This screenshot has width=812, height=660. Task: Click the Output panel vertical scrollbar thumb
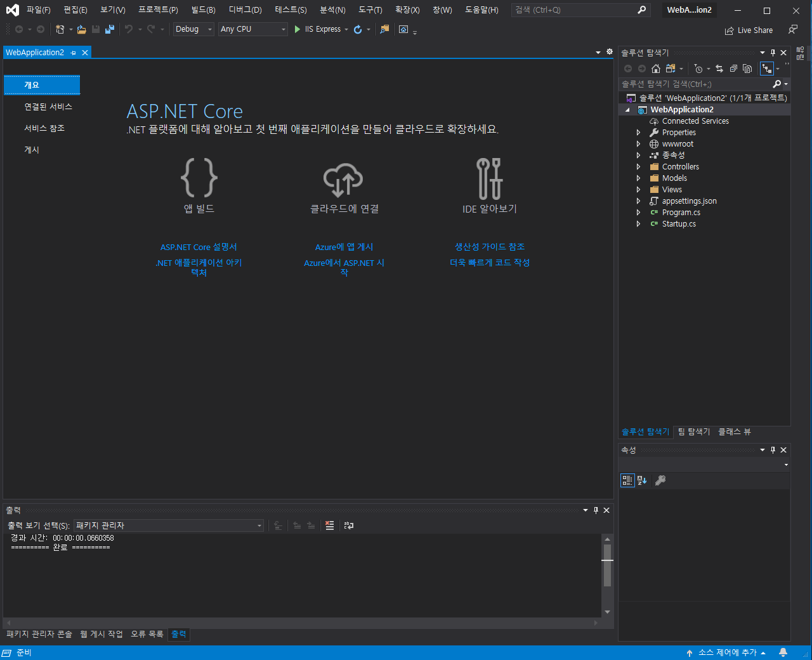coord(607,565)
